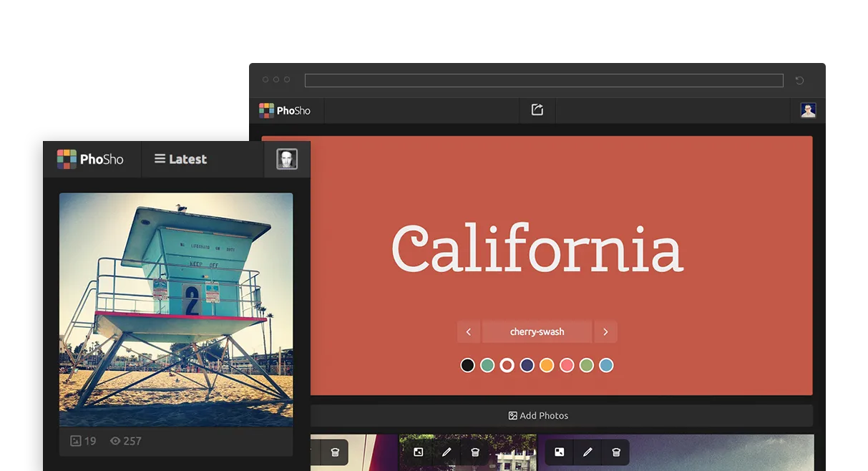Pick the sky blue color swatch
The width and height of the screenshot is (868, 471).
[x=606, y=365]
